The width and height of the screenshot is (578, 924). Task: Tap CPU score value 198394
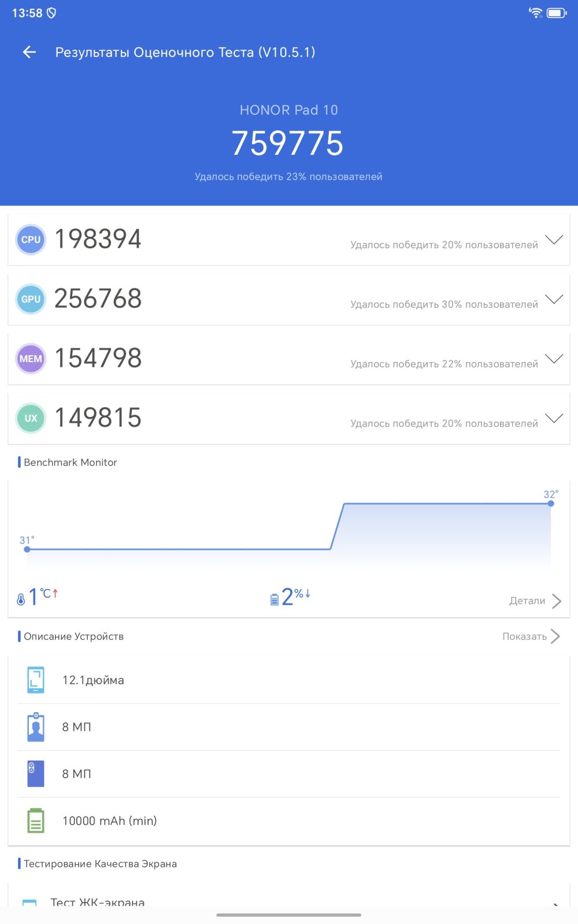(98, 239)
